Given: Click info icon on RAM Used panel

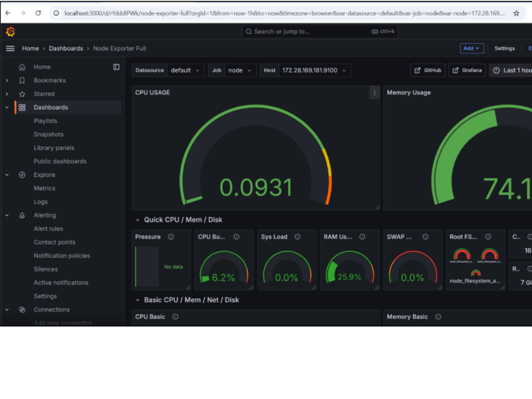Looking at the screenshot, I should coord(362,237).
